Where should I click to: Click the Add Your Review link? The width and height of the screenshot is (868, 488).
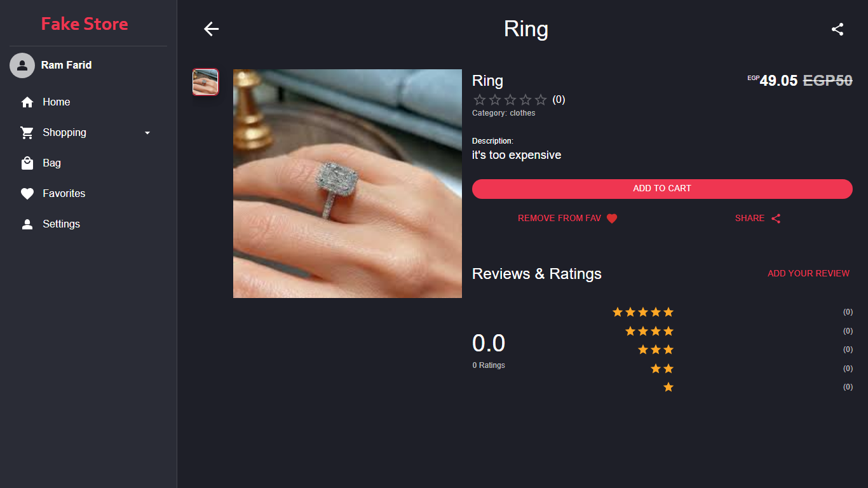808,273
